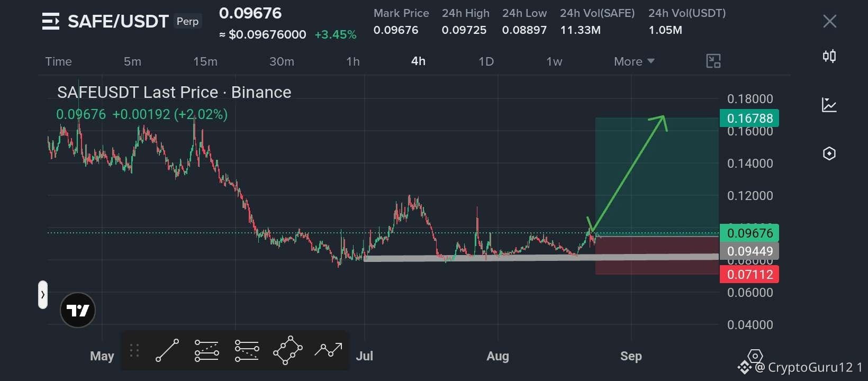Select the 1D timeframe

tap(486, 61)
